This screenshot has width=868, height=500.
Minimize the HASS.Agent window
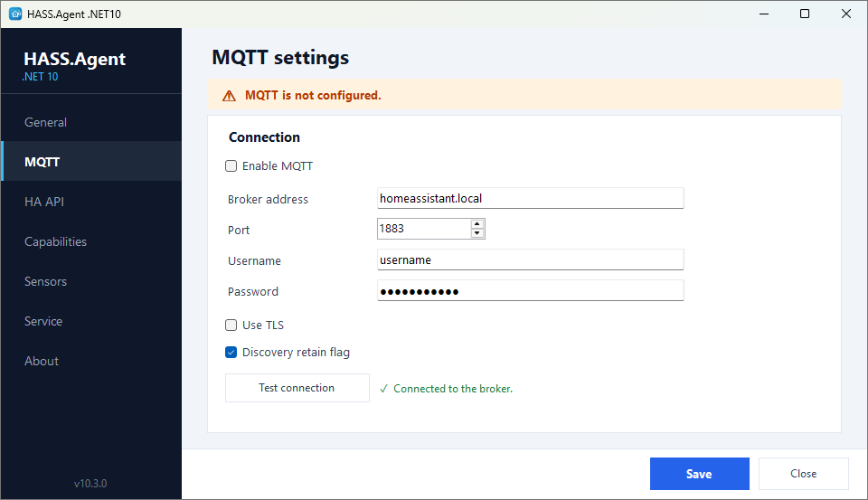764,14
